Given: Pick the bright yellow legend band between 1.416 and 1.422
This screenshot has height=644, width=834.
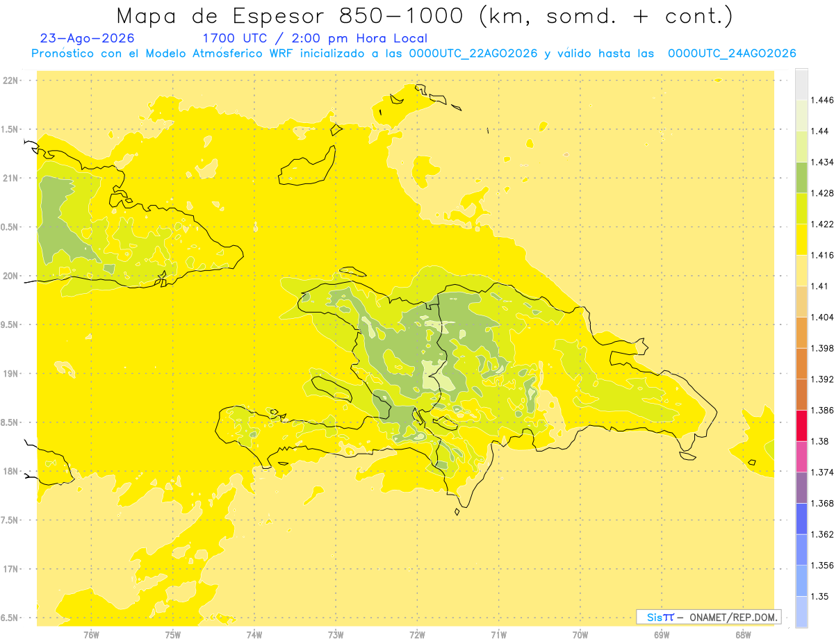Looking at the screenshot, I should click(x=801, y=240).
